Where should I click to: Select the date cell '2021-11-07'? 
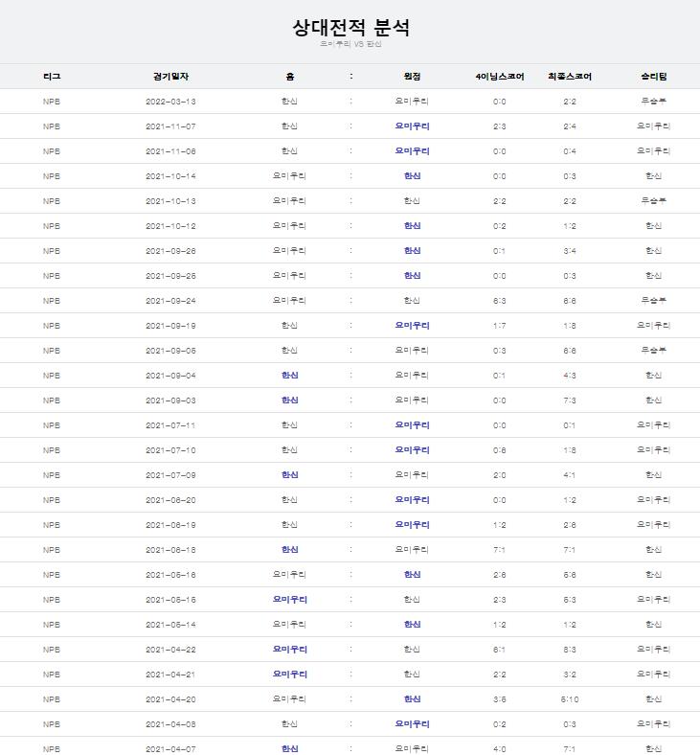(170, 126)
